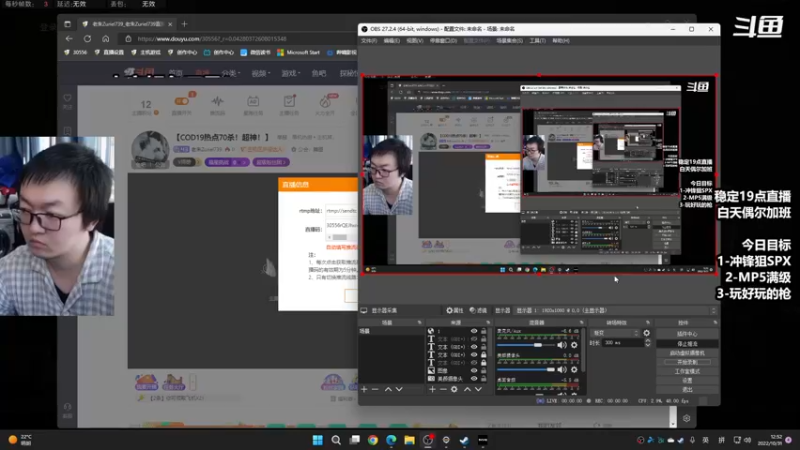Toggle visibility of 图像 image source
Viewport: 800px width, 450px height.
(x=473, y=370)
